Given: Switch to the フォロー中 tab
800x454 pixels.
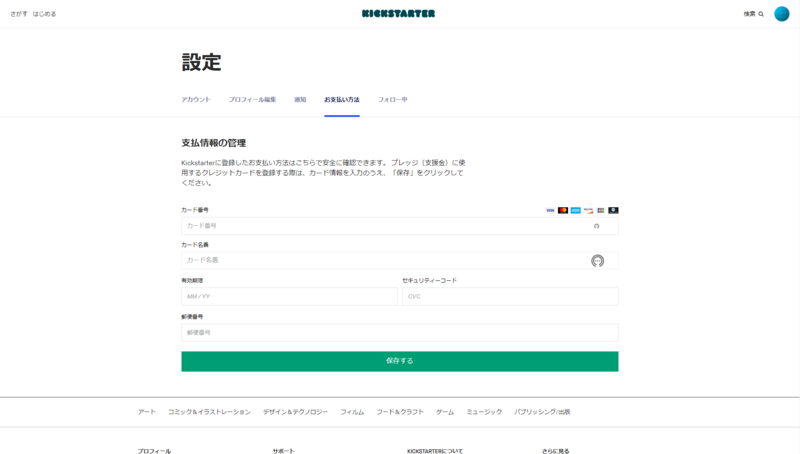Looking at the screenshot, I should (392, 99).
